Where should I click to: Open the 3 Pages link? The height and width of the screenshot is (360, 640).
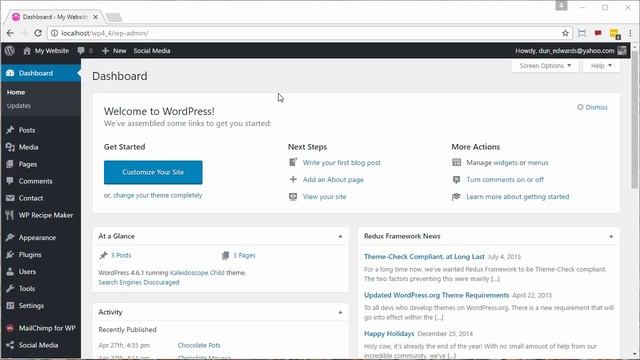tap(244, 256)
